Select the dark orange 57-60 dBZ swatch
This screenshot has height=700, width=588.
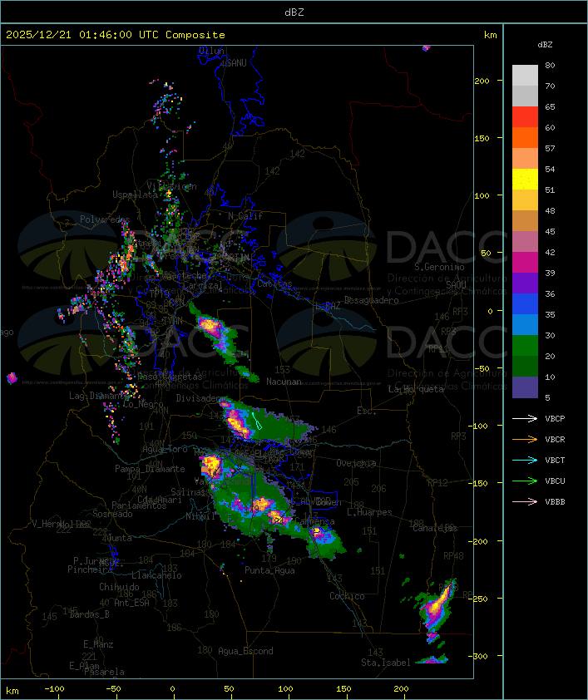click(525, 137)
